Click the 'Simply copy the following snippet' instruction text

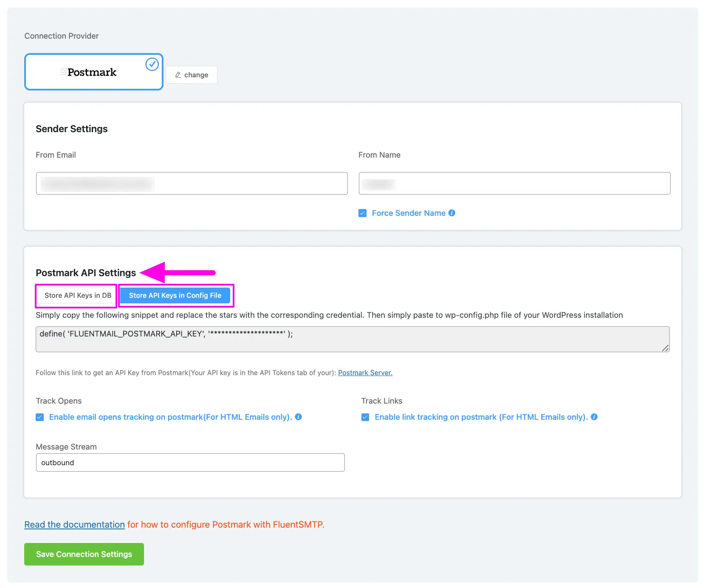tap(329, 315)
